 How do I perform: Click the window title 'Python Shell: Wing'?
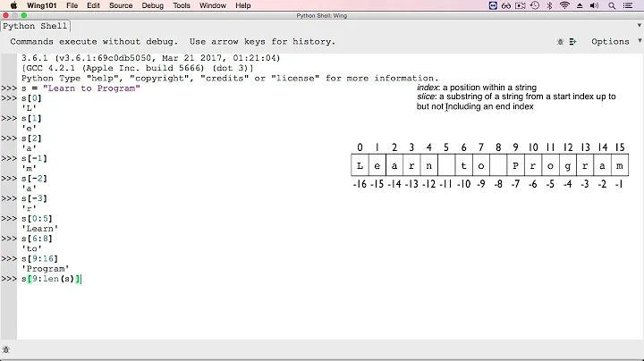pos(322,15)
